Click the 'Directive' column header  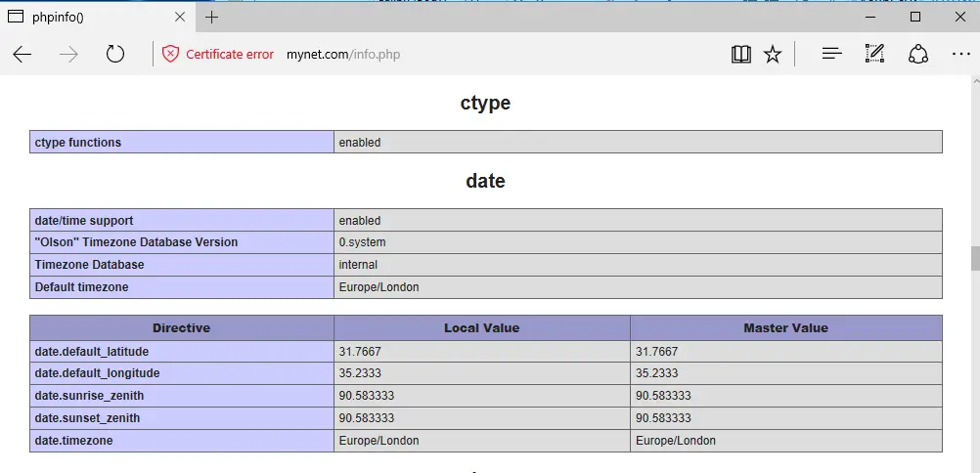pos(181,328)
